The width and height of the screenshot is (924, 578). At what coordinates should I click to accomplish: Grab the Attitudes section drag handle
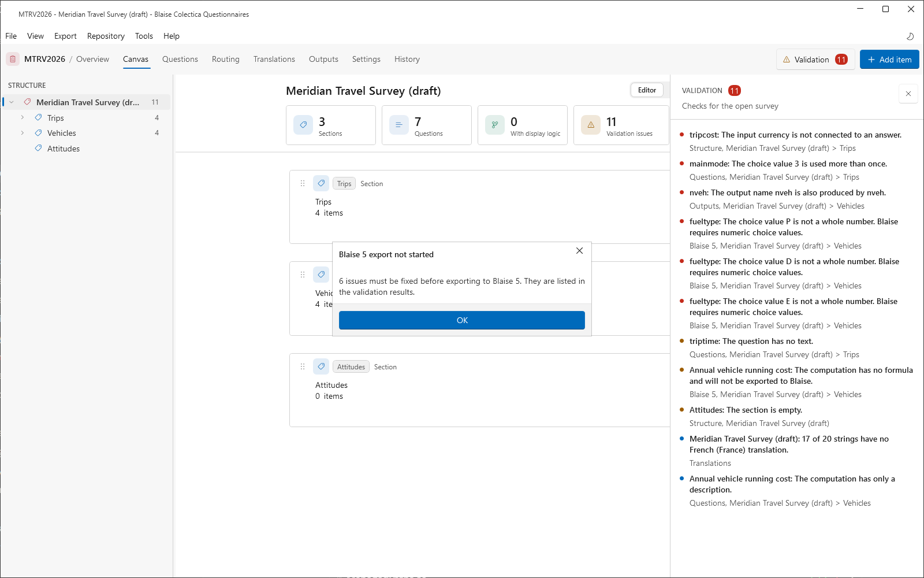(303, 366)
